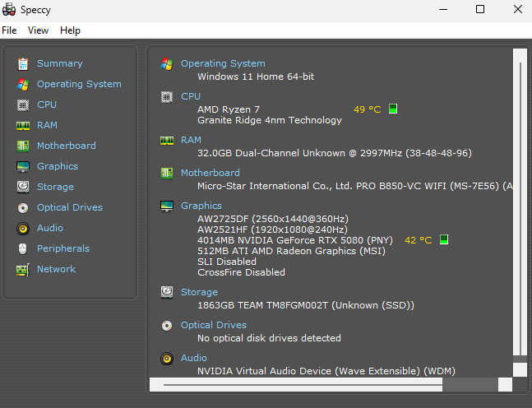Click the RAM heading in summary panel
The height and width of the screenshot is (408, 532).
tap(191, 140)
